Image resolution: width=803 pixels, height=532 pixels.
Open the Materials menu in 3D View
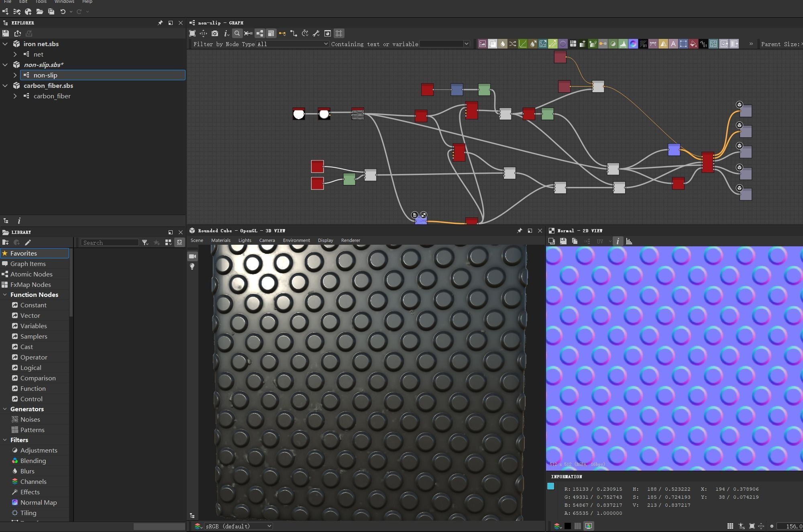221,240
